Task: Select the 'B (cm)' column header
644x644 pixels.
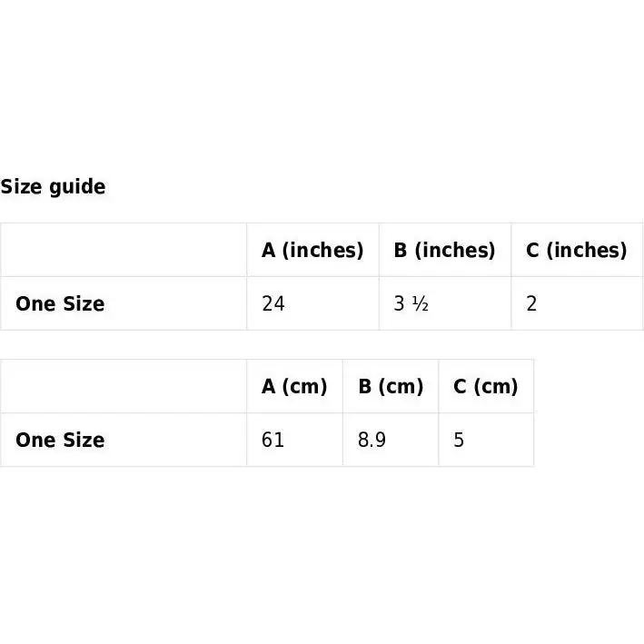Action: (x=391, y=386)
